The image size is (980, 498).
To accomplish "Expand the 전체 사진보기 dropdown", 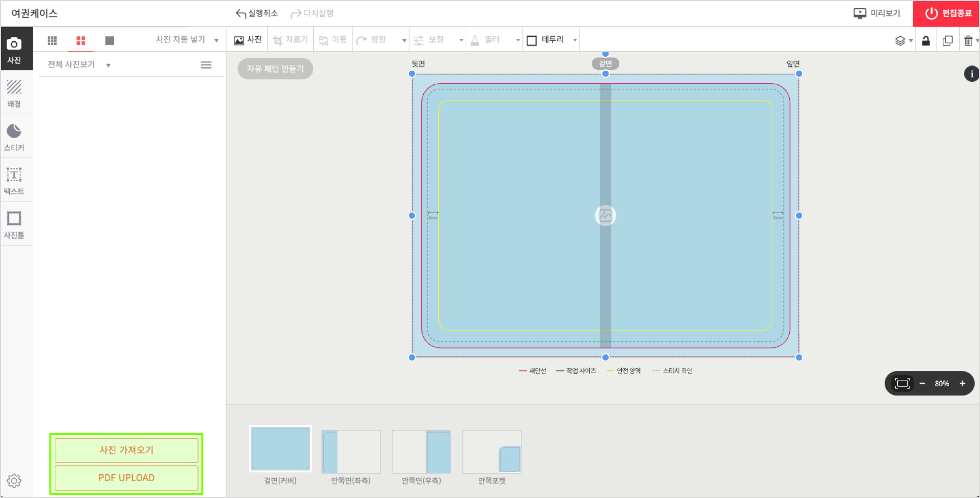I will coord(109,64).
